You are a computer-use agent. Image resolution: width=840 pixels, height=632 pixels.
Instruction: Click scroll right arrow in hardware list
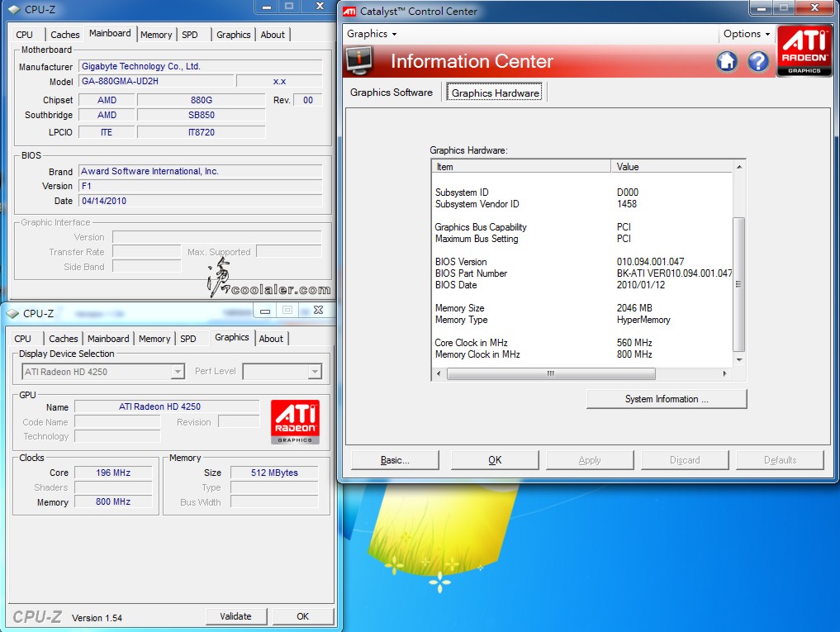click(725, 373)
